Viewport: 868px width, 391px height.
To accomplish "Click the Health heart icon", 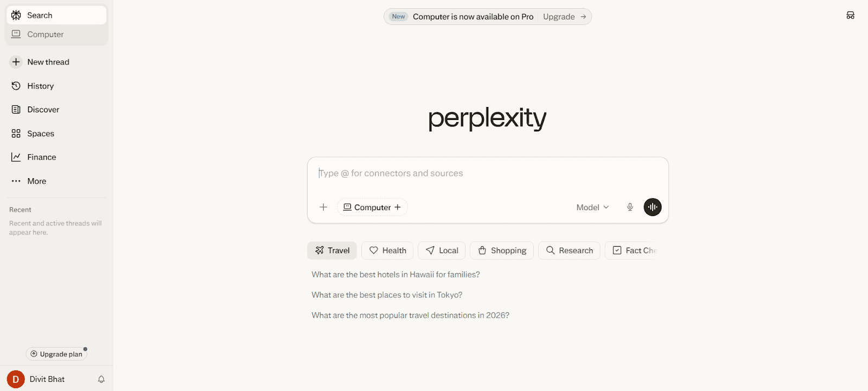I will coord(374,250).
